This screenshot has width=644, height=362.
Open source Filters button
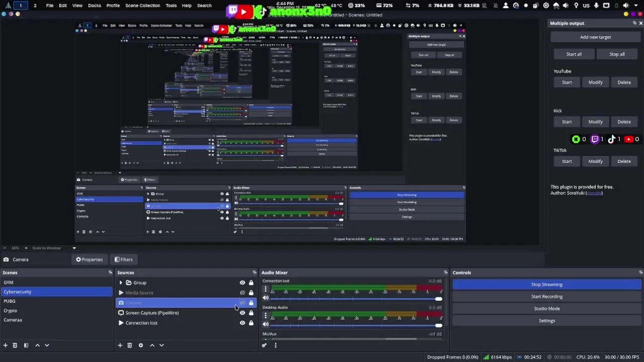pos(124,259)
